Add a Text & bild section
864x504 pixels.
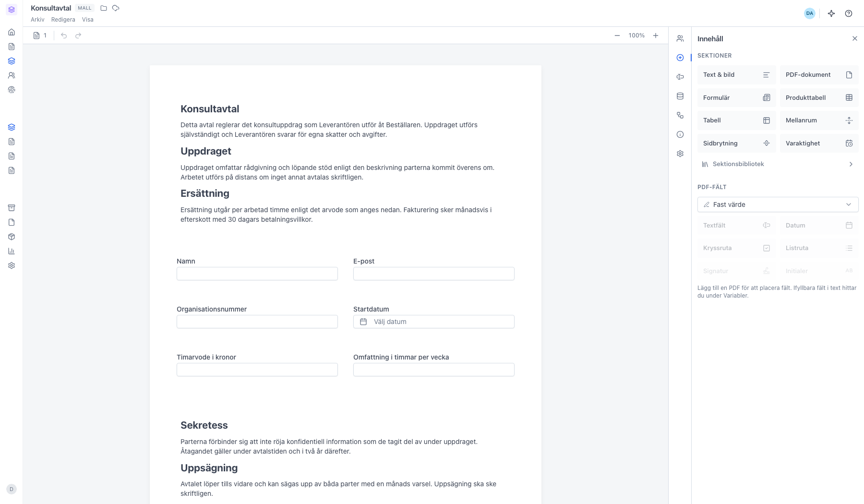pos(736,75)
